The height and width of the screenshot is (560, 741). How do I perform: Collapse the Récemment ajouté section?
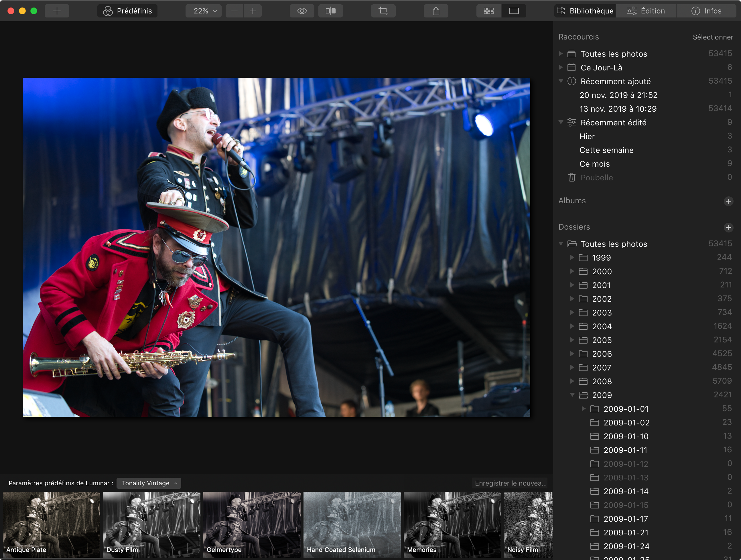[561, 81]
